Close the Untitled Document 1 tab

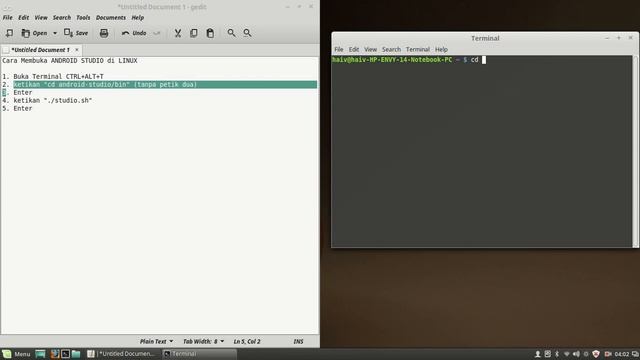click(x=77, y=50)
